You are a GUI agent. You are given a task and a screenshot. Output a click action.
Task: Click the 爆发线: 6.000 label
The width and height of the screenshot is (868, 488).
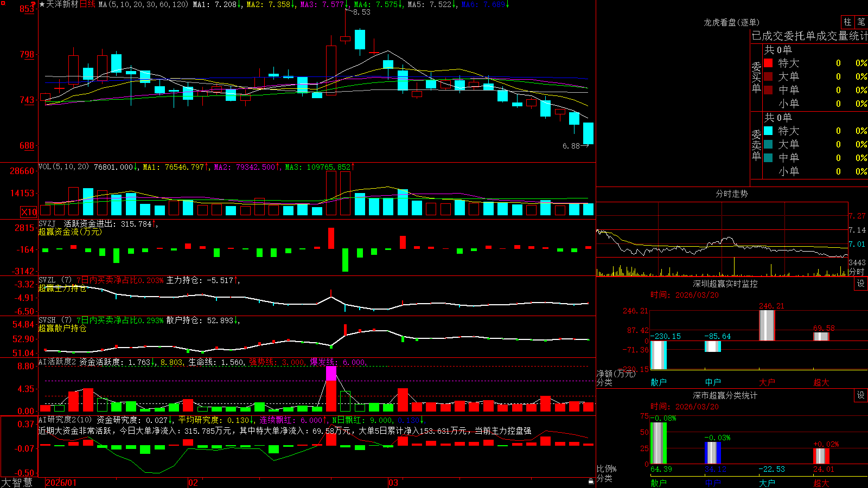click(337, 362)
